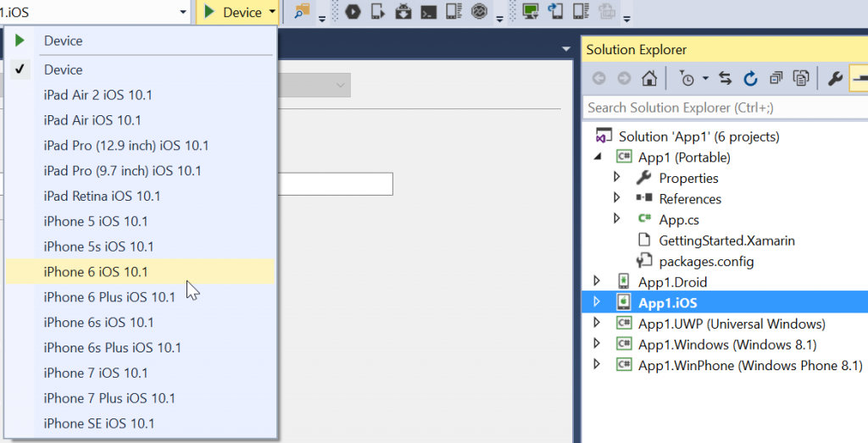The width and height of the screenshot is (868, 443).
Task: Start debugging with the Device button
Action: pyautogui.click(x=232, y=12)
